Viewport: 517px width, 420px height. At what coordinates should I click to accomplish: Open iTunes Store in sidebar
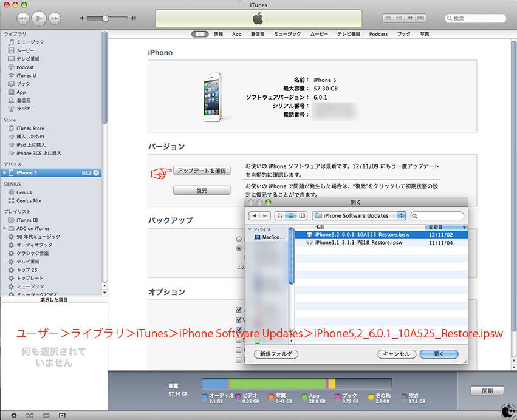point(30,128)
